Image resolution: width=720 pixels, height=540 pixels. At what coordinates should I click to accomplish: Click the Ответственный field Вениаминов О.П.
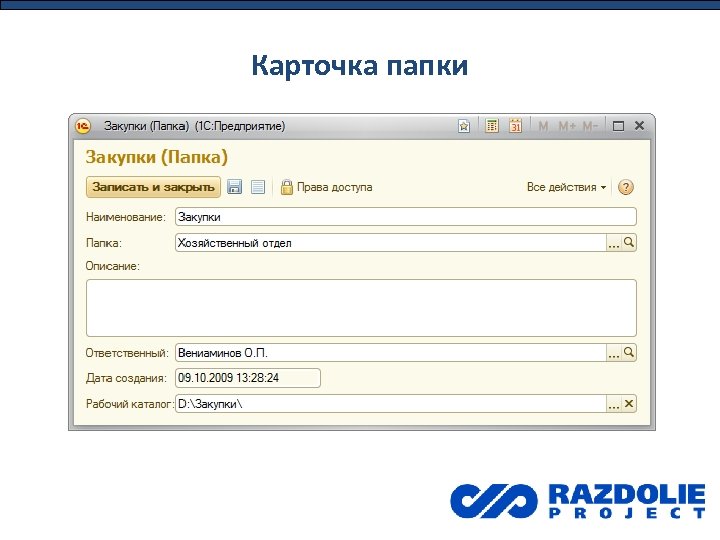click(x=391, y=353)
